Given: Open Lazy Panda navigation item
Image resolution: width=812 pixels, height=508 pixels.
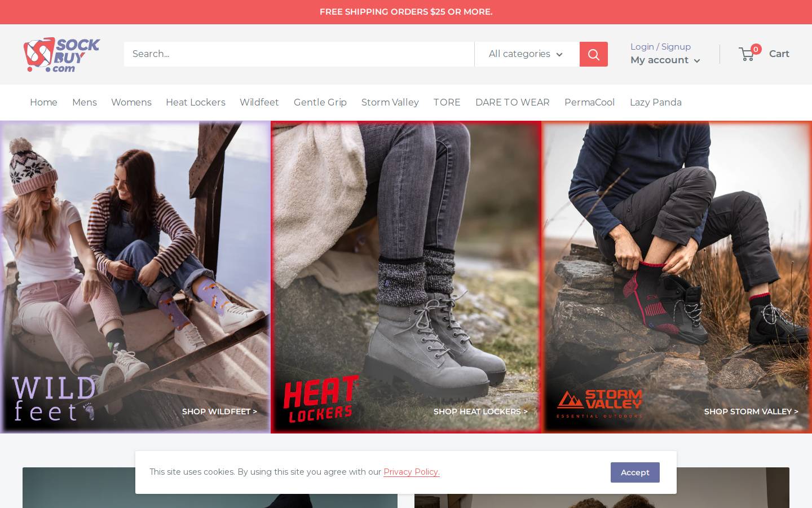Looking at the screenshot, I should click(656, 102).
